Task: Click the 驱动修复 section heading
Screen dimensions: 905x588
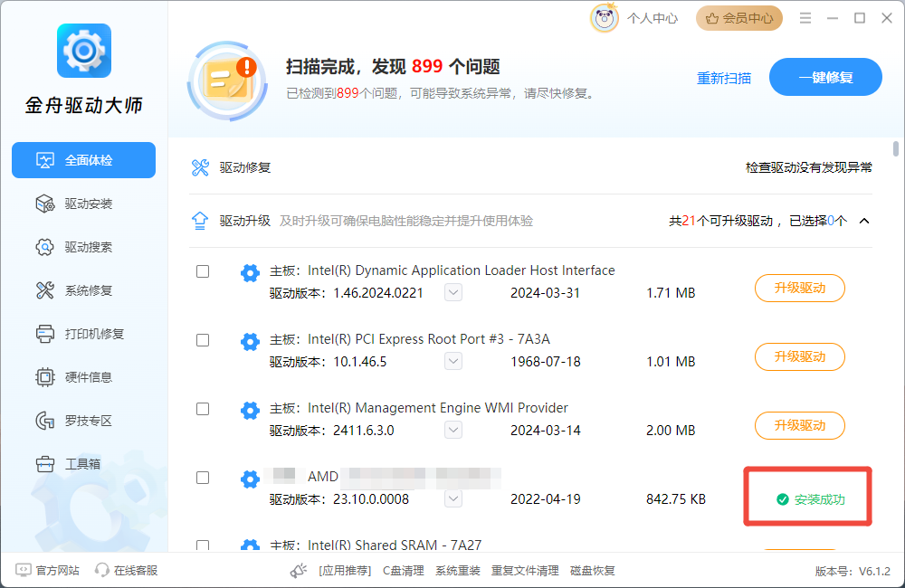Action: (244, 168)
